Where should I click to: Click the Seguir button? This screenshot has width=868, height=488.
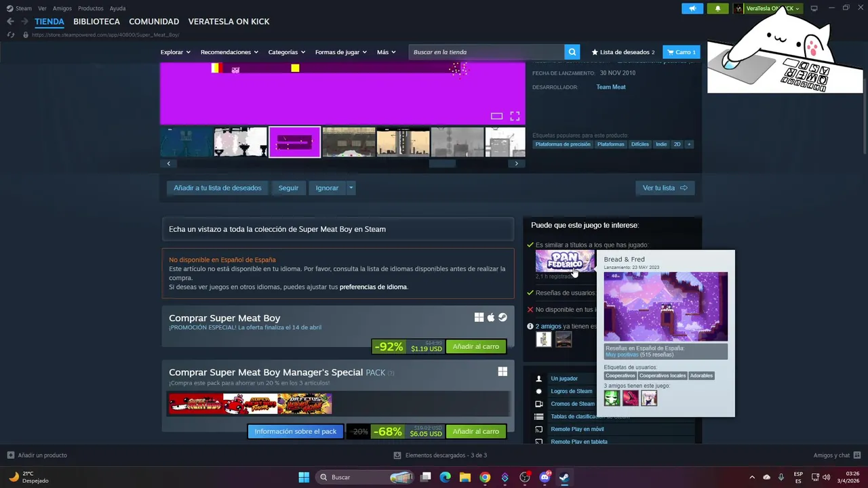click(x=288, y=188)
